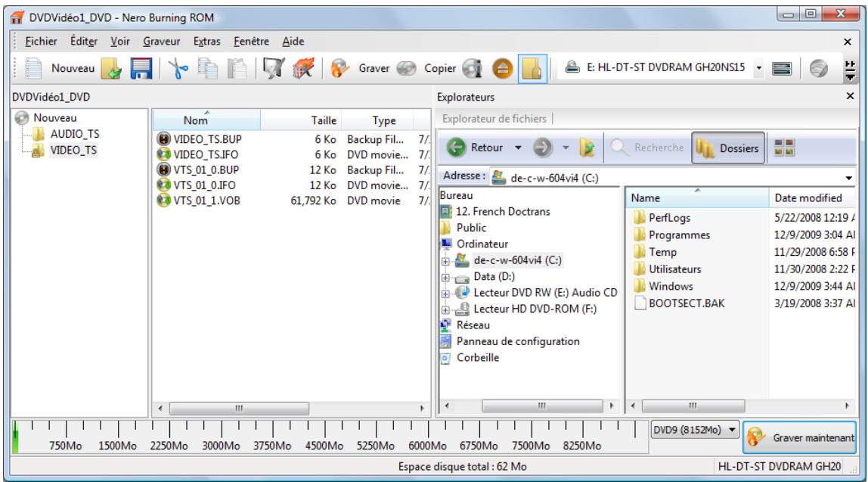Select the VIDEO_TS.IFO file
Screen dimensions: 868x482
click(206, 154)
